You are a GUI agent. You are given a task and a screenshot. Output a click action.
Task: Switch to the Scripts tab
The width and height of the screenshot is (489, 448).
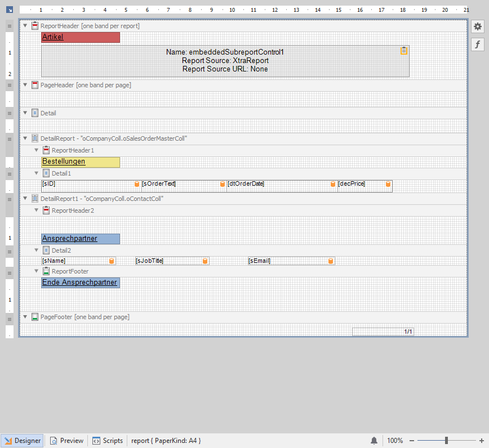point(108,441)
